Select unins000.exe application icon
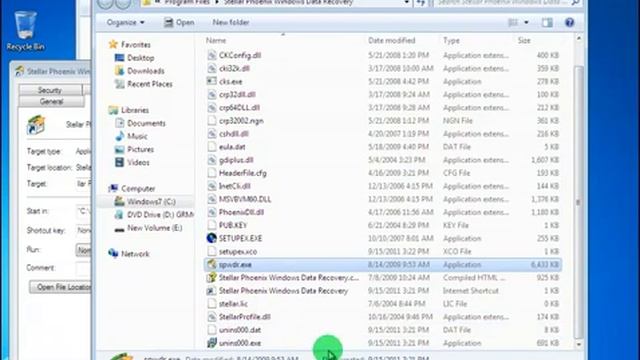Viewport: 640px width, 360px height. click(211, 342)
